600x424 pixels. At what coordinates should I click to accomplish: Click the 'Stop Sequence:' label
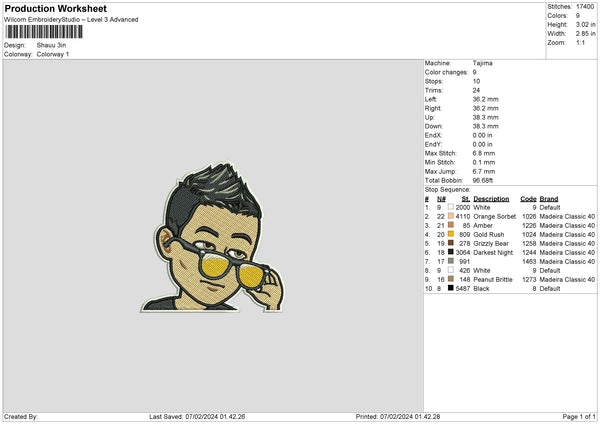(447, 190)
